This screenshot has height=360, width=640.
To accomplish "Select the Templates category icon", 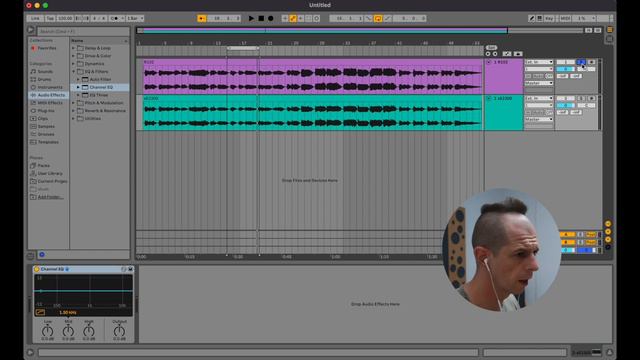I will pyautogui.click(x=33, y=142).
